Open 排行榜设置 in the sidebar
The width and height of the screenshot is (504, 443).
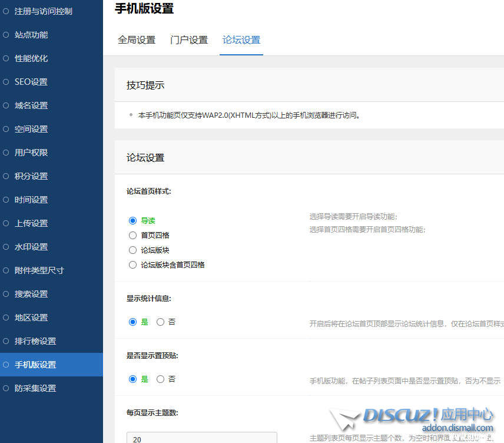click(35, 341)
